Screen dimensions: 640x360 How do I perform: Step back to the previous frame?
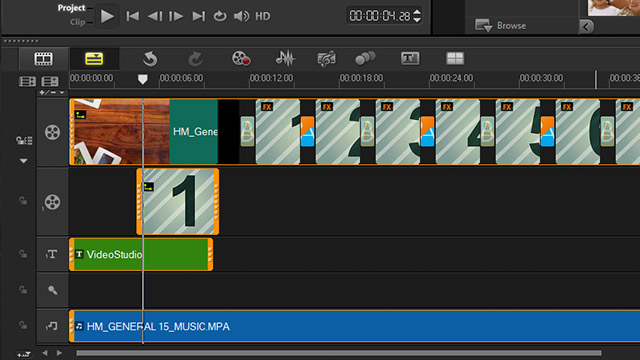(155, 16)
